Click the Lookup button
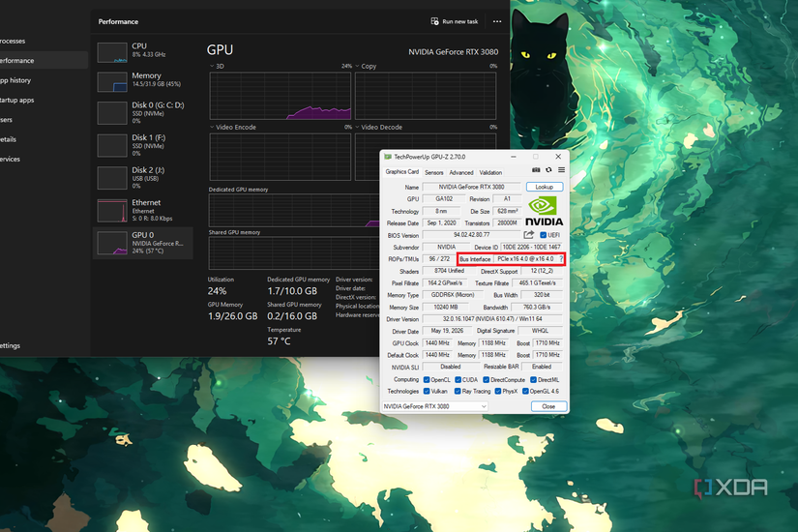798x532 pixels. pyautogui.click(x=544, y=187)
